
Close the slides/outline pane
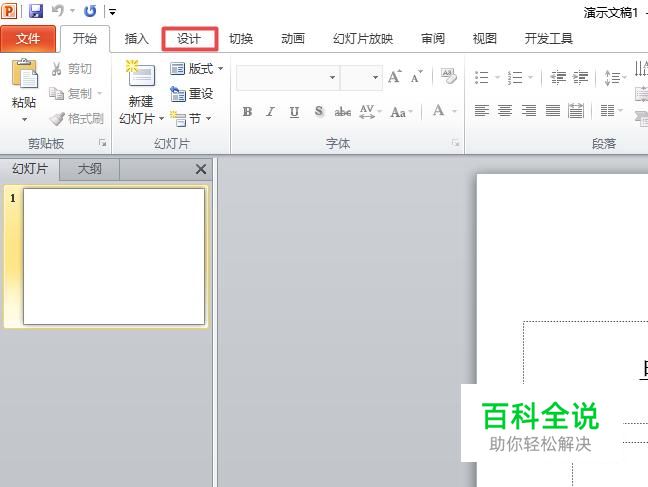(x=201, y=169)
